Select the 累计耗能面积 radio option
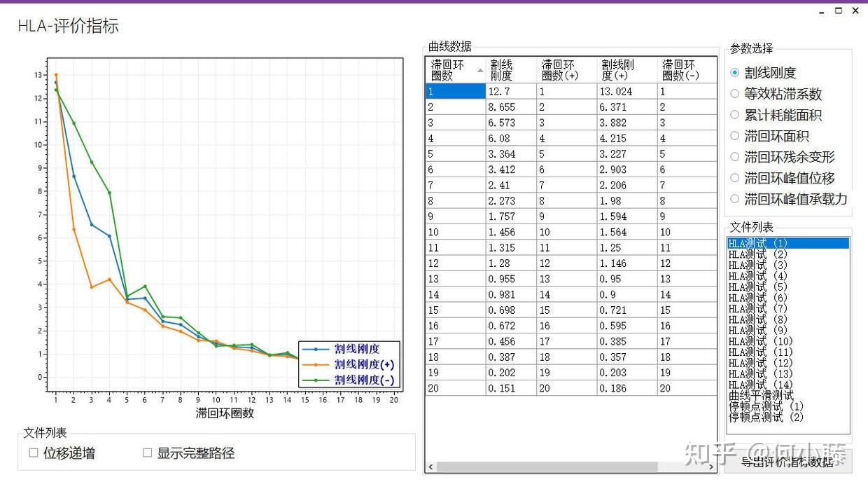868x489 pixels. (x=776, y=115)
